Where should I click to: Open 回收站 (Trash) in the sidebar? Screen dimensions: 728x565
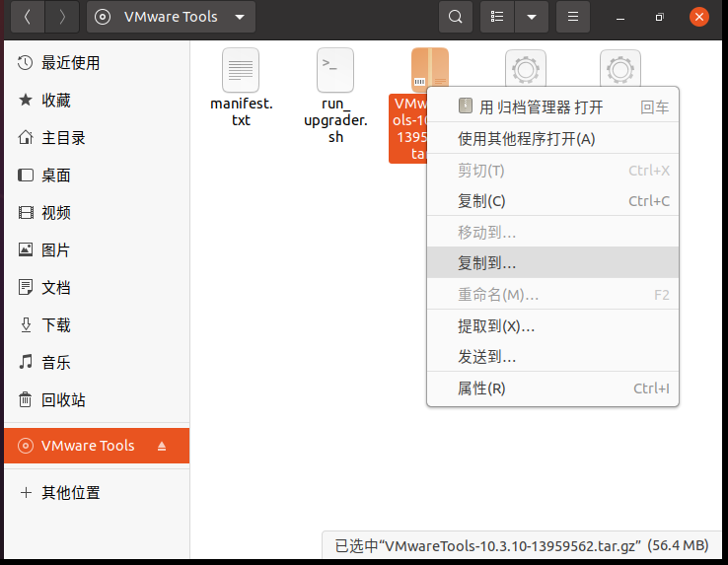coord(97,400)
